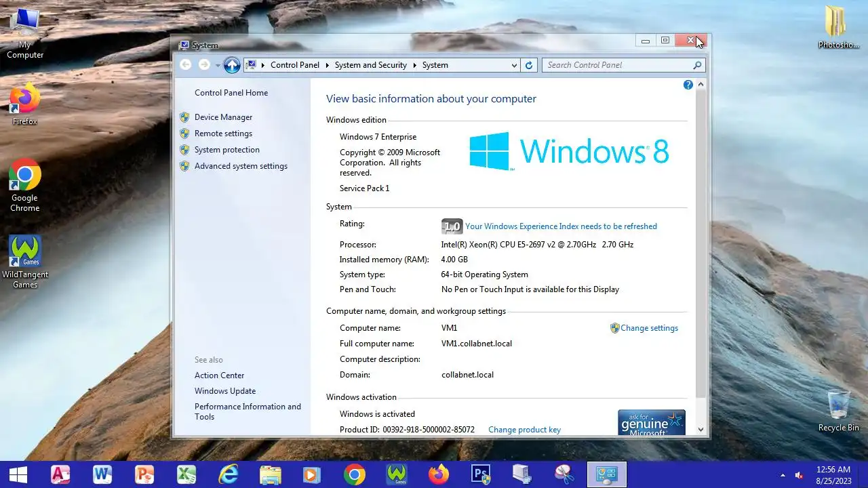Expand arrow after System and Security breadcrumb
The width and height of the screenshot is (868, 488).
(414, 65)
